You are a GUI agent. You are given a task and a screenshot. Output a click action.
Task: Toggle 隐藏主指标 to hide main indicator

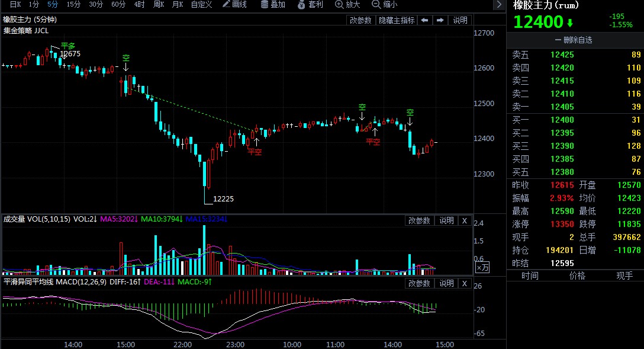[397, 20]
